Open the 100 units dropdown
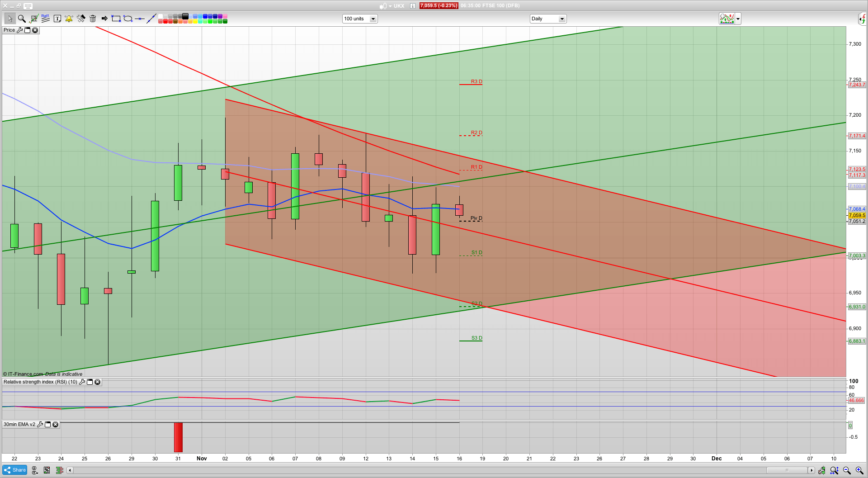 (x=373, y=19)
